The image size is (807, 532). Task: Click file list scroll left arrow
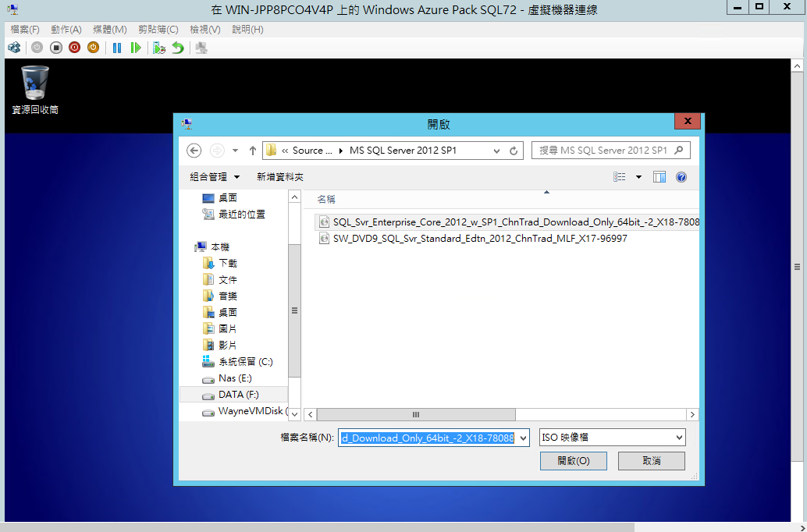point(311,414)
